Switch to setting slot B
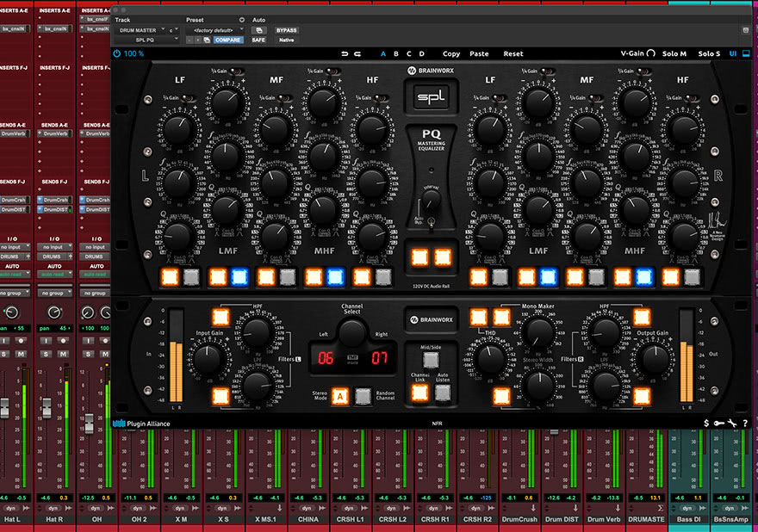 (396, 53)
